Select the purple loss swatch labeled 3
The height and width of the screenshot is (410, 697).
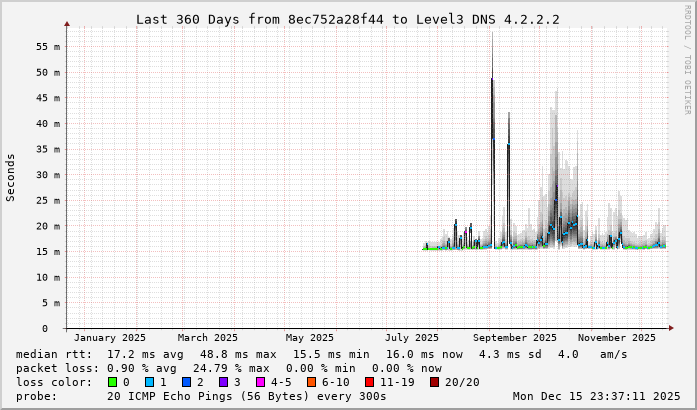224,382
